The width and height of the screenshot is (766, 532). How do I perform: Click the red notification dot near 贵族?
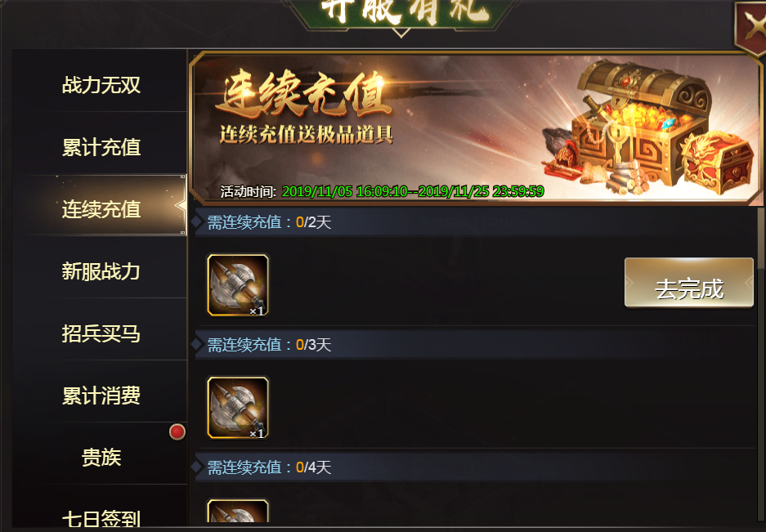coord(177,431)
